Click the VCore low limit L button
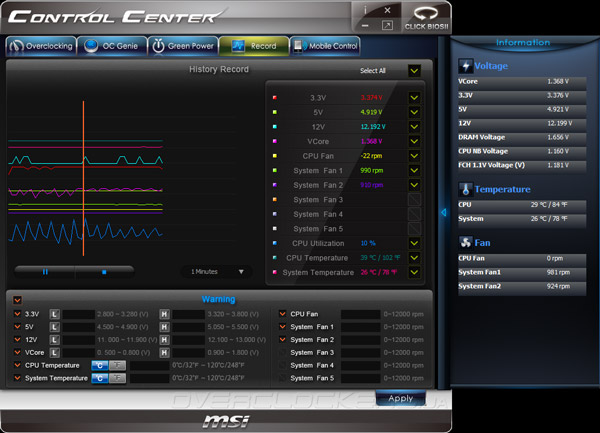This screenshot has width=600, height=433. (54, 352)
